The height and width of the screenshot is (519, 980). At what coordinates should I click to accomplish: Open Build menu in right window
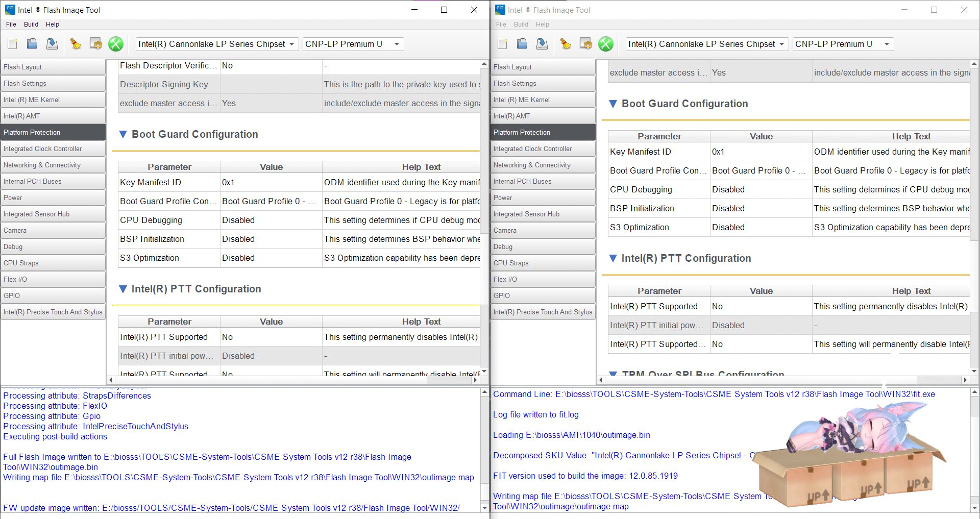(x=521, y=24)
